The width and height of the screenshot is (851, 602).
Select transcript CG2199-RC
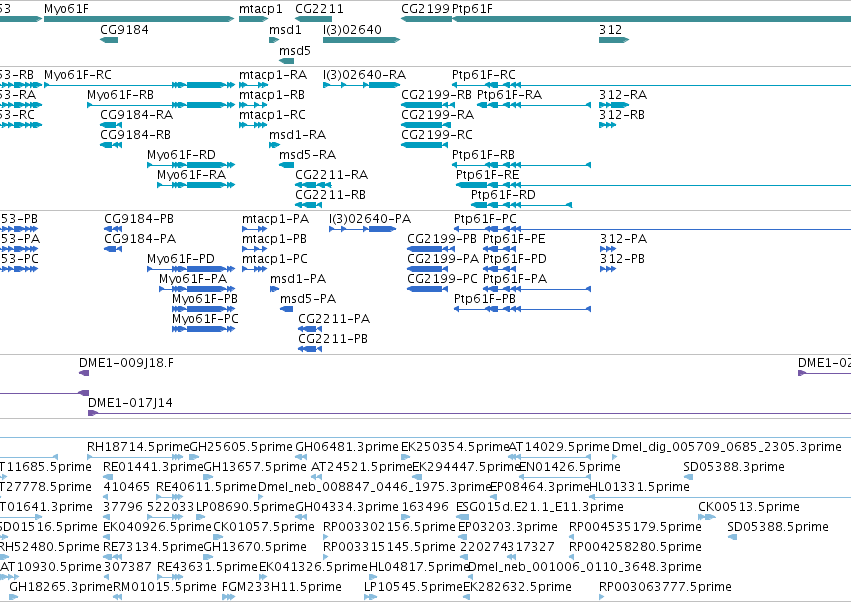(x=424, y=145)
